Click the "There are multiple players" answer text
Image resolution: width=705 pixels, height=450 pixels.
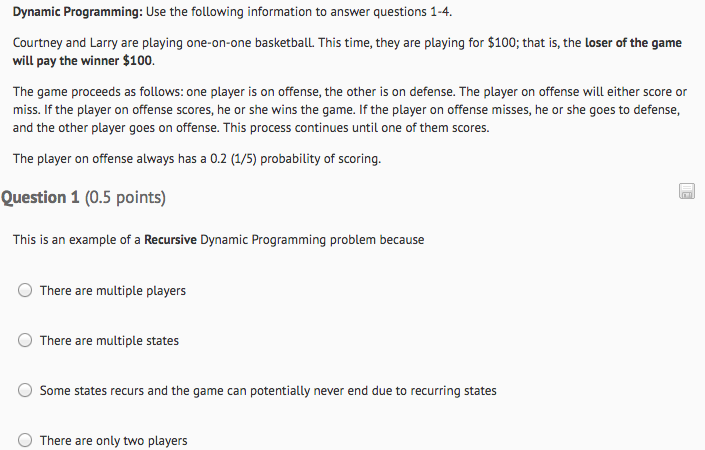tap(112, 291)
